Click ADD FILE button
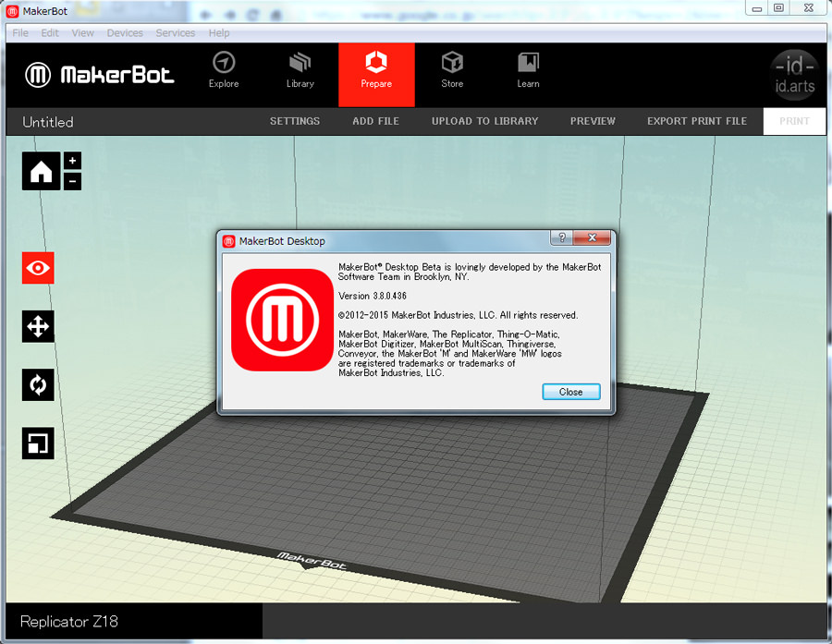This screenshot has width=832, height=644. 375,121
